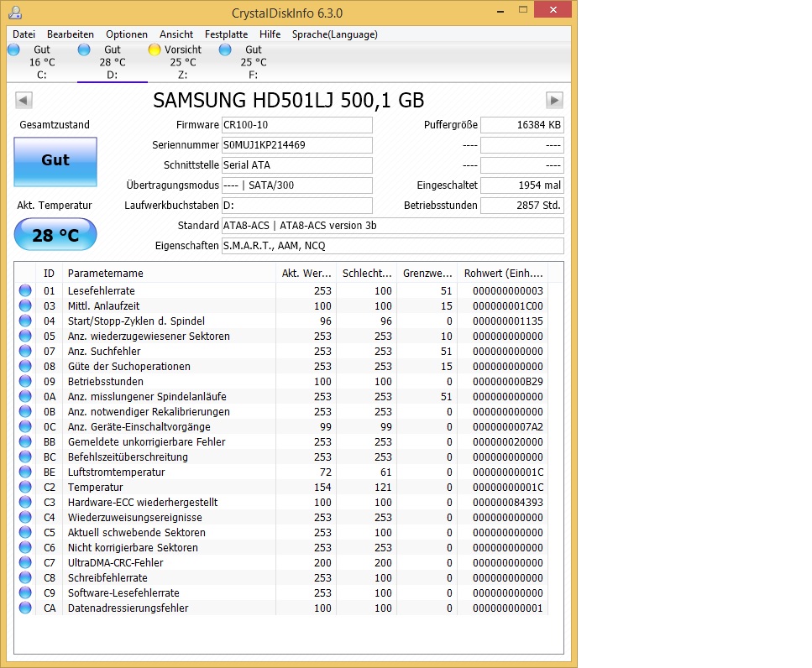Click status icon for Lesefehlerrate row

(x=25, y=291)
